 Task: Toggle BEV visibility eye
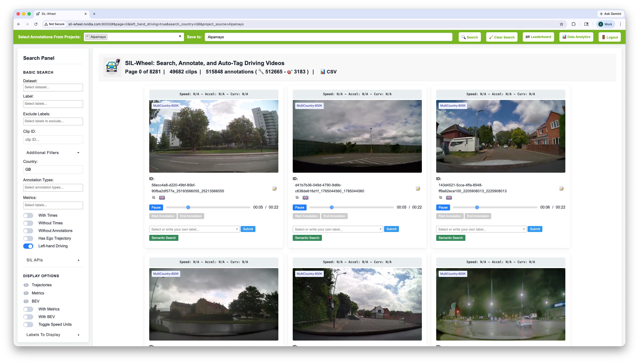[x=26, y=301]
